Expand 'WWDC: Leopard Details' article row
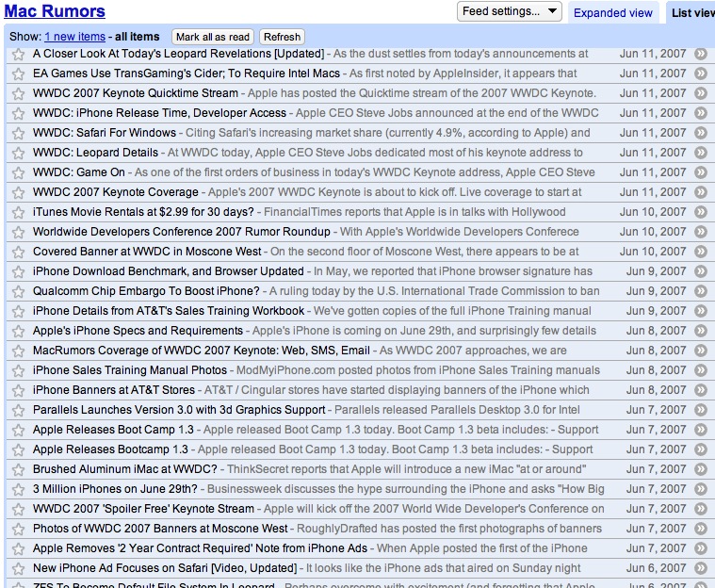The image size is (715, 588). (357, 153)
